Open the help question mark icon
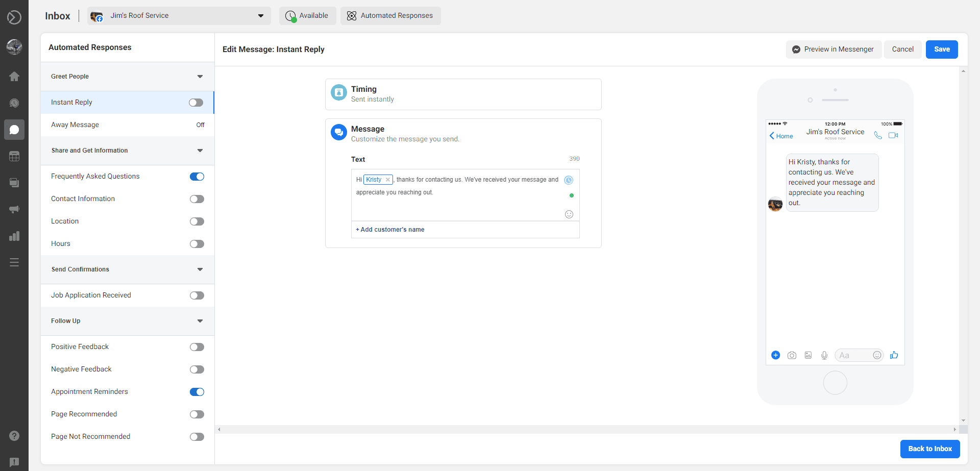Image resolution: width=980 pixels, height=471 pixels. tap(14, 436)
